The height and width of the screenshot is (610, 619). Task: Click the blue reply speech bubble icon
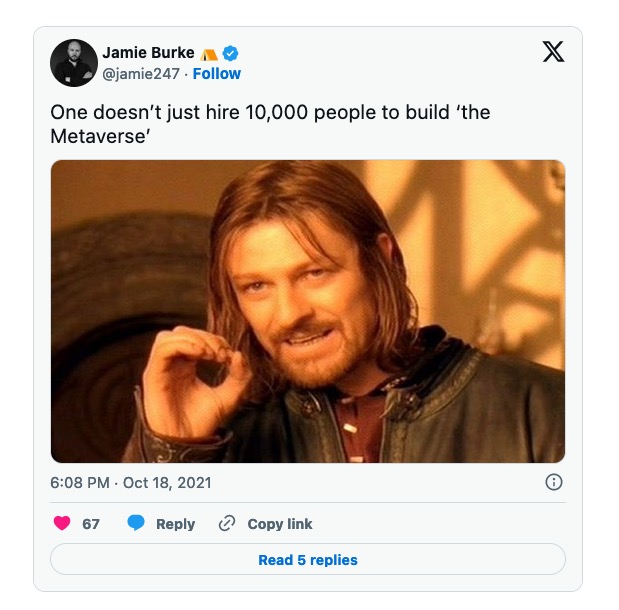[136, 523]
